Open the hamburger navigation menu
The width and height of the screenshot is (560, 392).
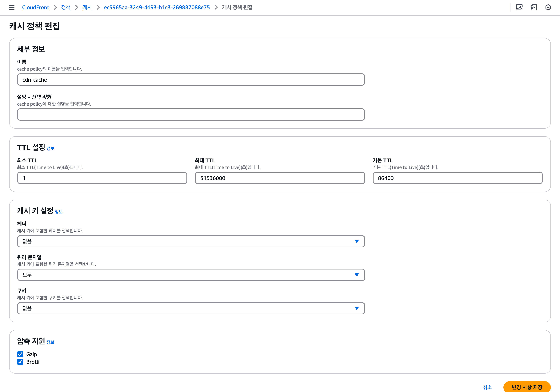12,7
